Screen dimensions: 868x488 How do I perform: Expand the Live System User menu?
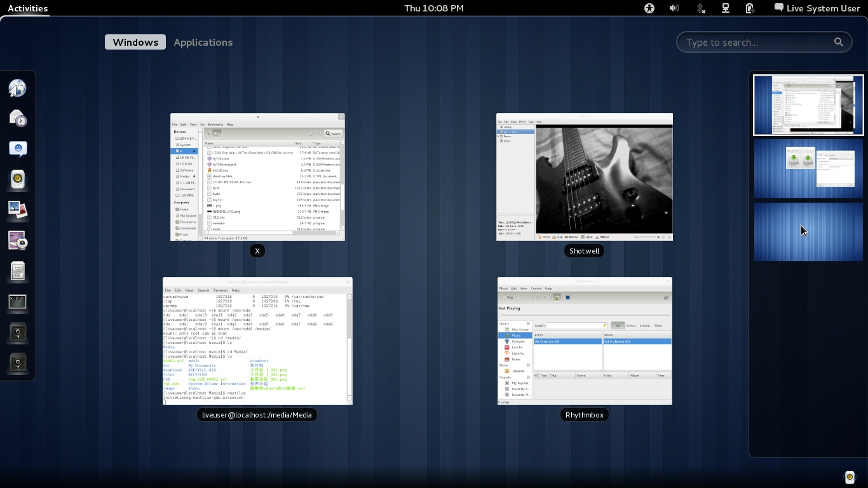tap(817, 8)
